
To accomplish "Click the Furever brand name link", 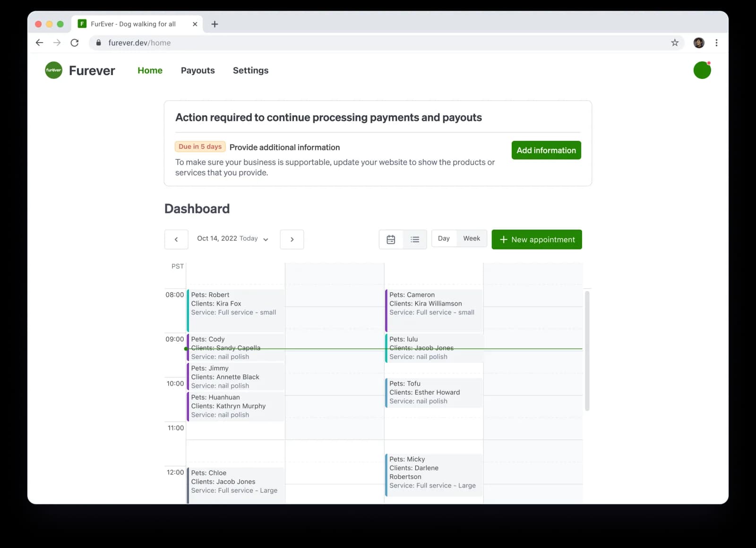I will pos(92,70).
